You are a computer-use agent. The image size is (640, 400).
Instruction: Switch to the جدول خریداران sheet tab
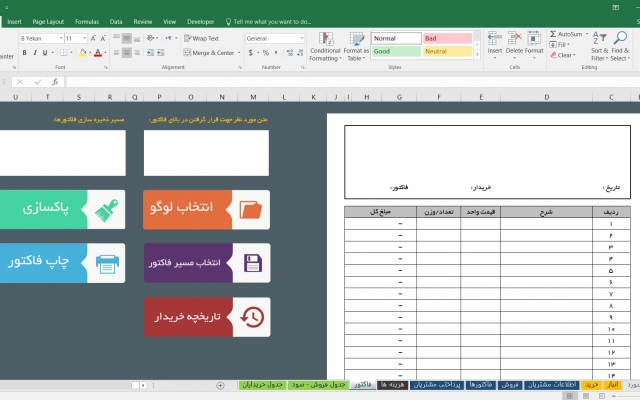point(262,385)
